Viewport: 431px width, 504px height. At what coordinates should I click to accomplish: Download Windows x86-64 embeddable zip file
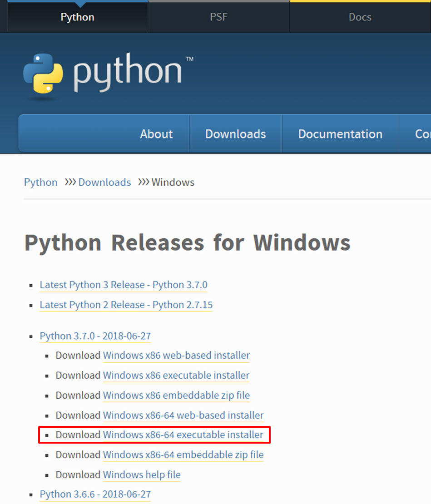click(183, 455)
